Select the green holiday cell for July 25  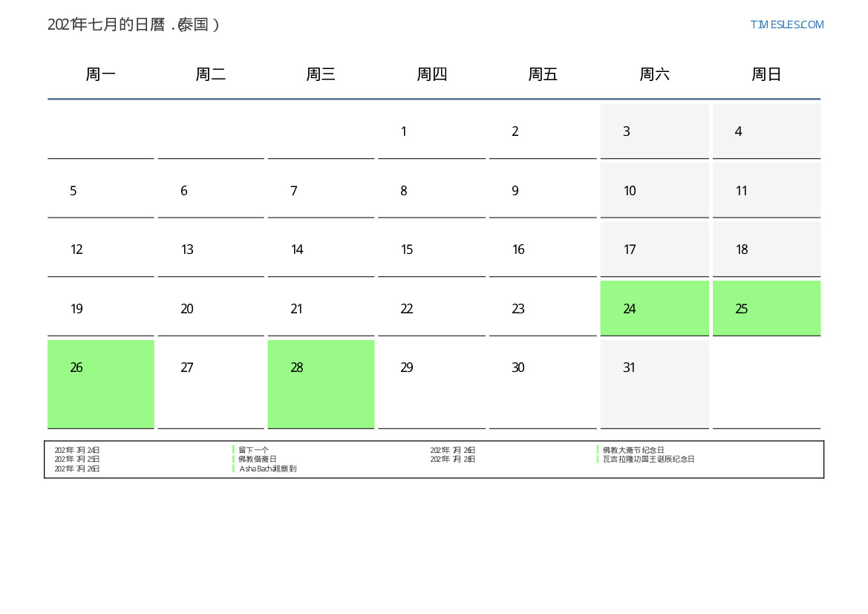[x=766, y=308]
